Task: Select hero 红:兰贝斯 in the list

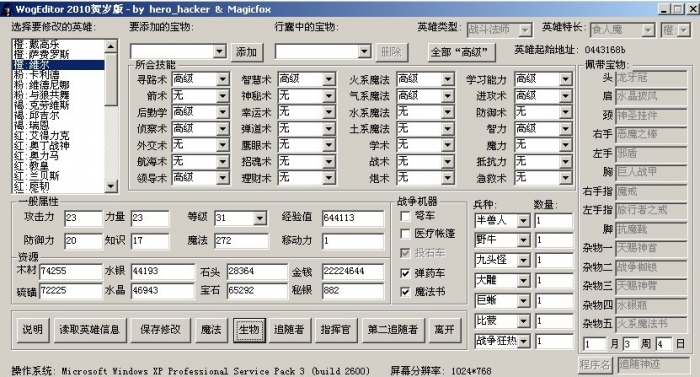Action: coord(58,176)
